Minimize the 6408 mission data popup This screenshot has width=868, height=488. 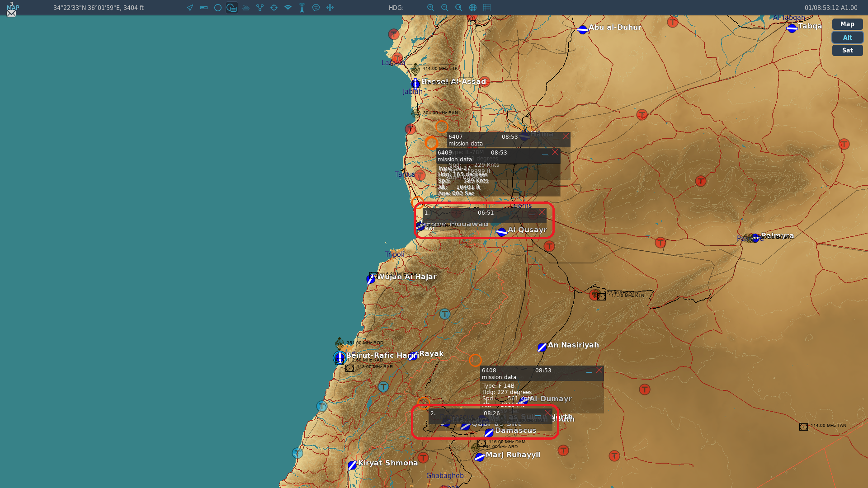589,371
